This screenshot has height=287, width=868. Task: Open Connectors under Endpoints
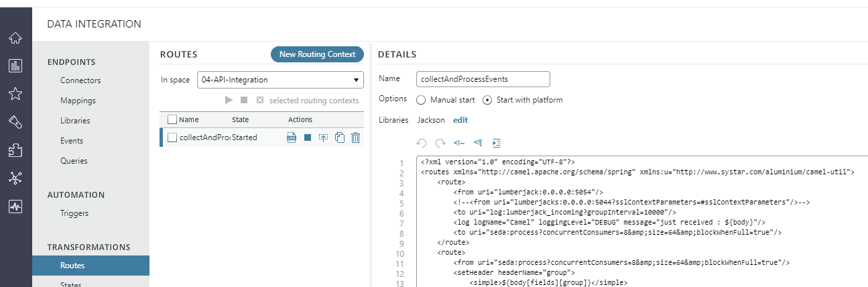click(x=80, y=80)
